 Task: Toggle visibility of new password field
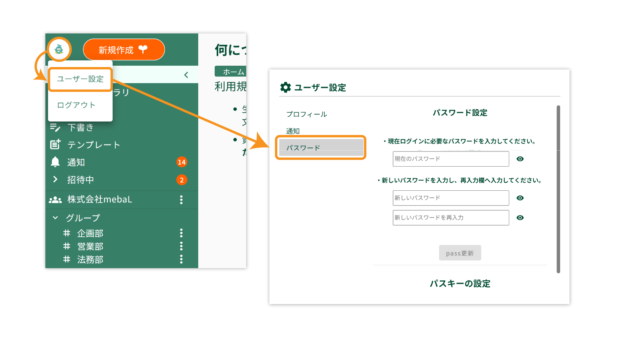click(520, 198)
